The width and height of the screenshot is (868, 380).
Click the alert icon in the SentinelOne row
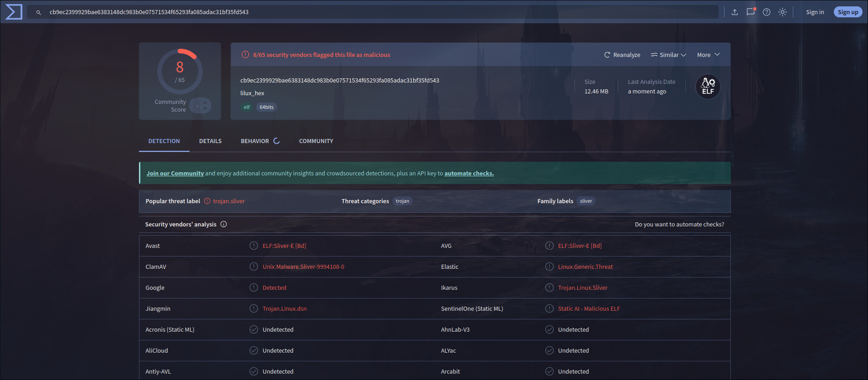[x=550, y=308]
